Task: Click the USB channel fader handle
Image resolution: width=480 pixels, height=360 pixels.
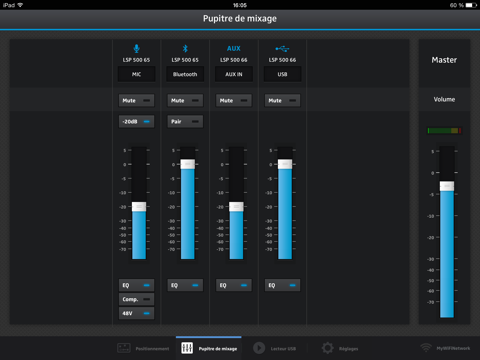Action: [285, 164]
